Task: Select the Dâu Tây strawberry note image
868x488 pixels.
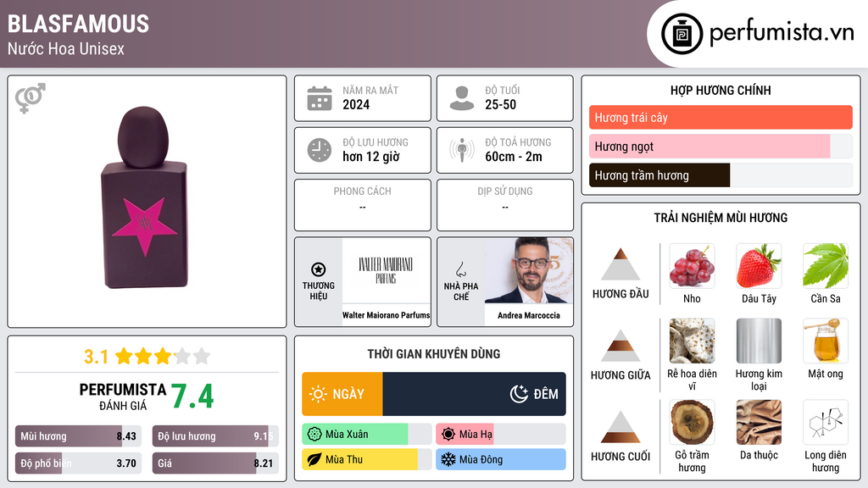Action: pos(759,265)
